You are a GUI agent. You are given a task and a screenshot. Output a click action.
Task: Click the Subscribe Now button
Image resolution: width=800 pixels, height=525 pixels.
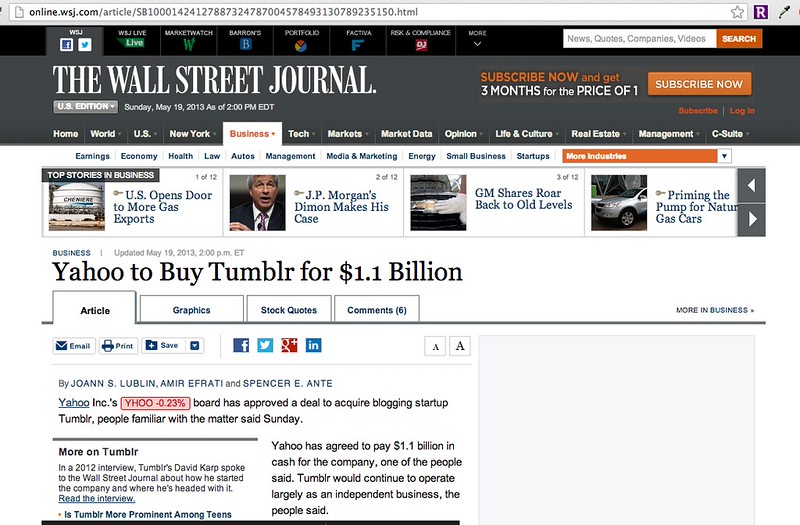[x=699, y=84]
